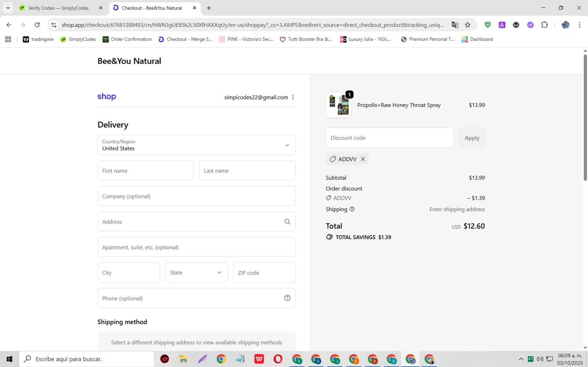Bookmark this page with the star icon
This screenshot has width=588, height=367.
click(x=468, y=25)
